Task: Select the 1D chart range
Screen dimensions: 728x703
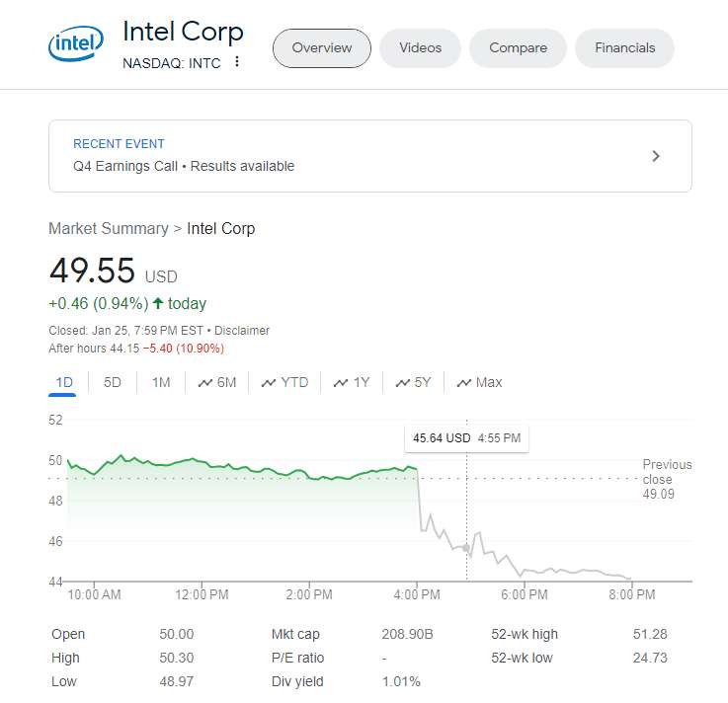Action: (x=64, y=382)
